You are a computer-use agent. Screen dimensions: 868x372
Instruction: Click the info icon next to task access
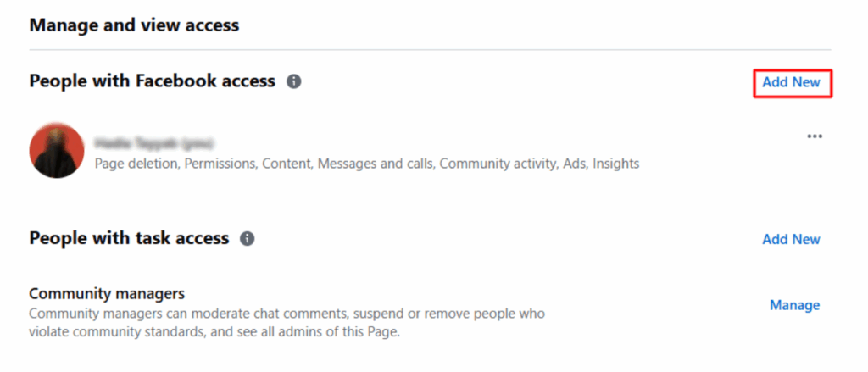[248, 239]
